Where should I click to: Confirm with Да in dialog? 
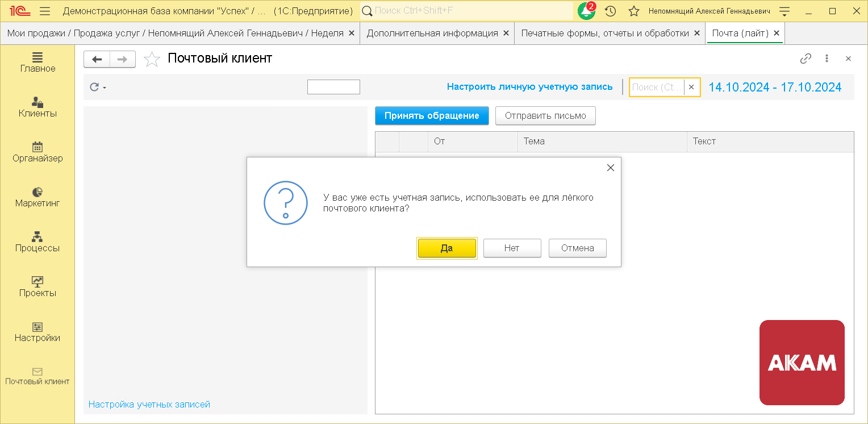point(447,248)
